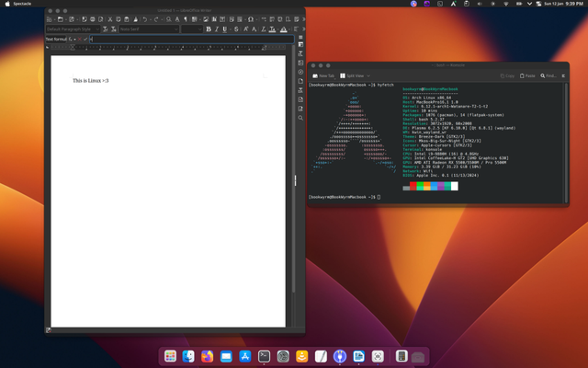Click the Writer horizontal ruler
588x368 pixels.
pyautogui.click(x=167, y=47)
